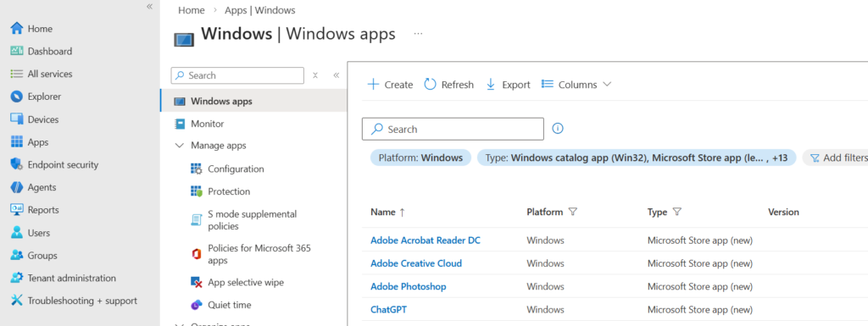Open the Platform column filter

tap(573, 213)
